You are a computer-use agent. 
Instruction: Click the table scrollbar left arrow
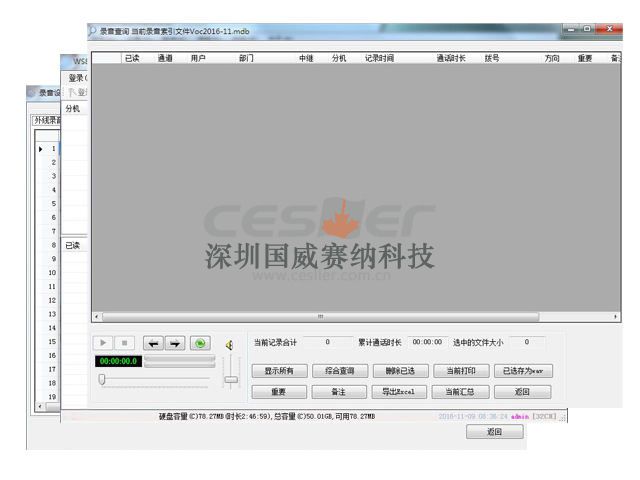(97, 317)
